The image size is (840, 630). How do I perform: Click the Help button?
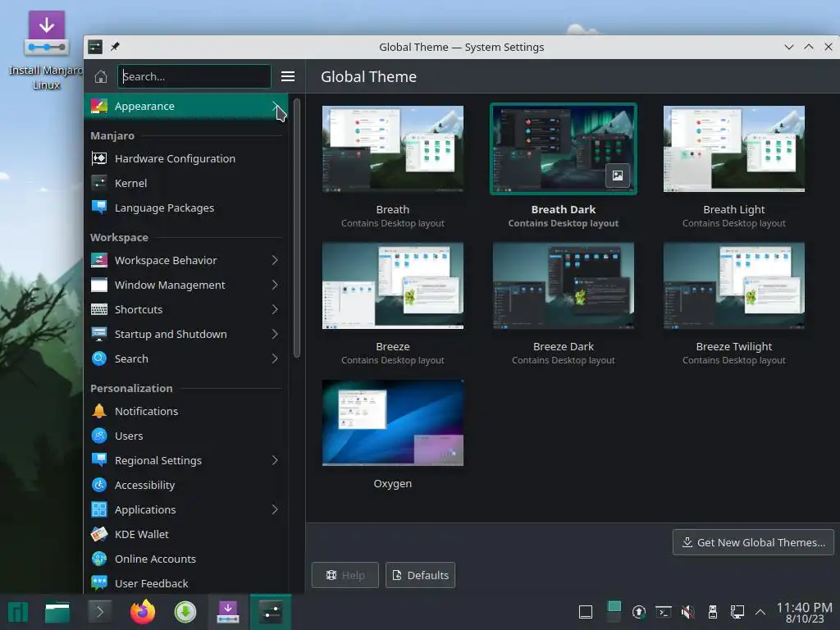coord(345,575)
